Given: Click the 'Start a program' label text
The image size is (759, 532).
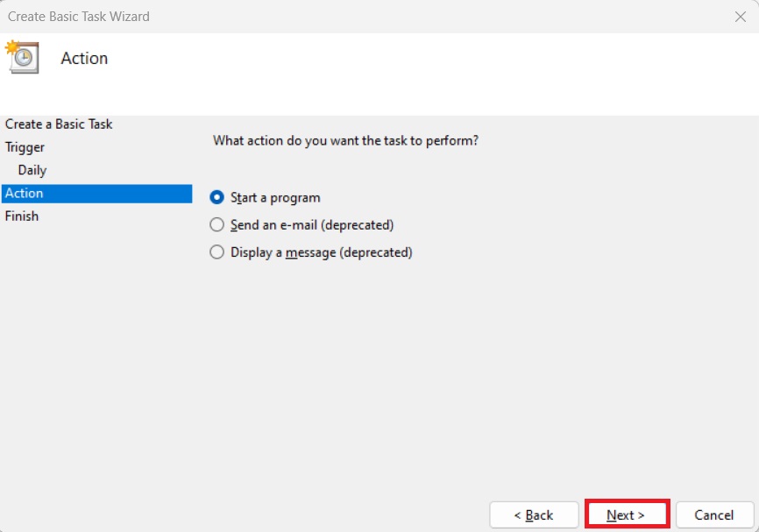Looking at the screenshot, I should coord(275,198).
